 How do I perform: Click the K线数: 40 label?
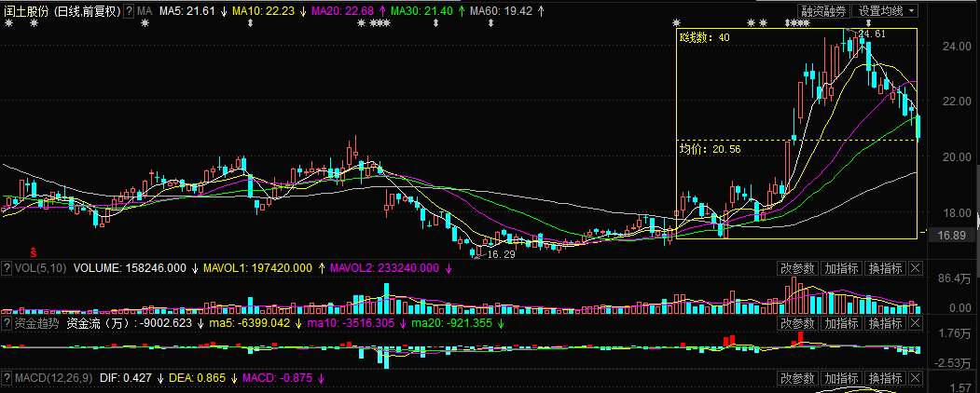[704, 37]
